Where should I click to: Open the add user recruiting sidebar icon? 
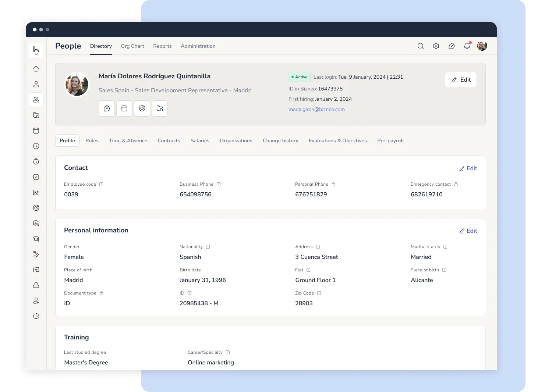[x=36, y=300]
